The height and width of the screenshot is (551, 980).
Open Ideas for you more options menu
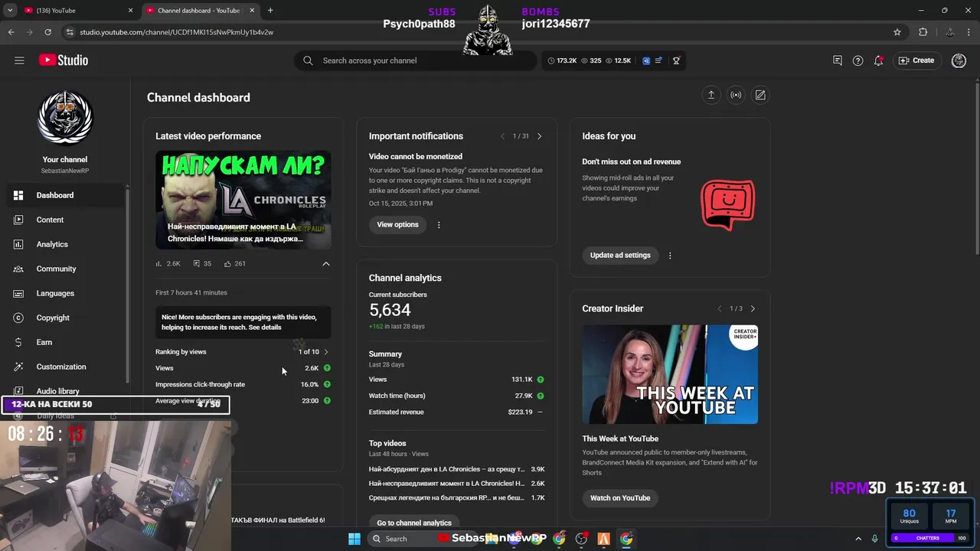coord(670,256)
